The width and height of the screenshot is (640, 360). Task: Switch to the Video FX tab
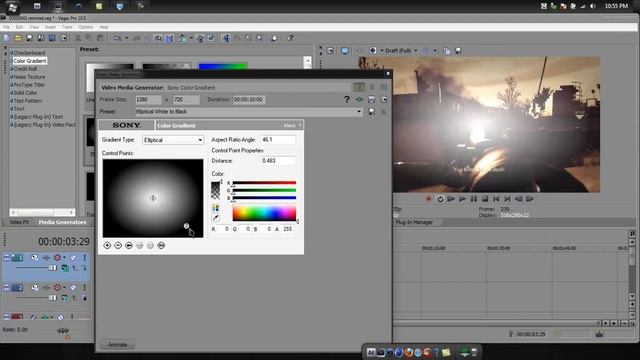(x=19, y=222)
